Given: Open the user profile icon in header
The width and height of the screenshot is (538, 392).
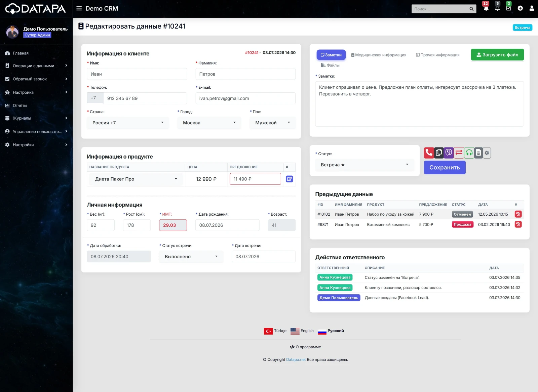Looking at the screenshot, I should 532,8.
